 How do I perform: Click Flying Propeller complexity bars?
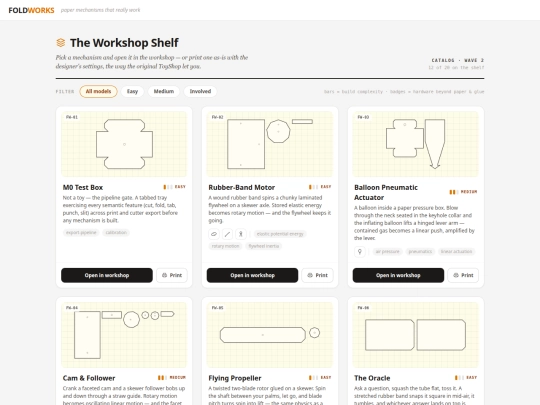tap(313, 378)
